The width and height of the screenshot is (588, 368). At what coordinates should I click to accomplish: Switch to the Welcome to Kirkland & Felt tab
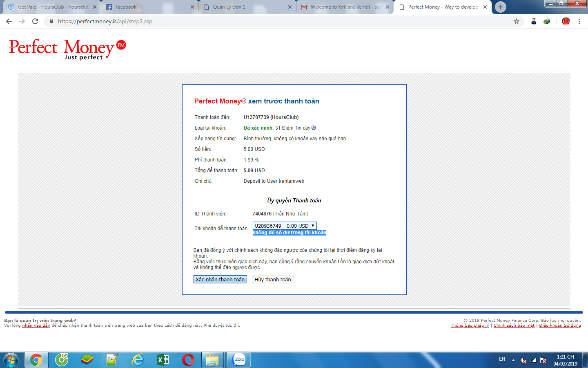coord(345,7)
